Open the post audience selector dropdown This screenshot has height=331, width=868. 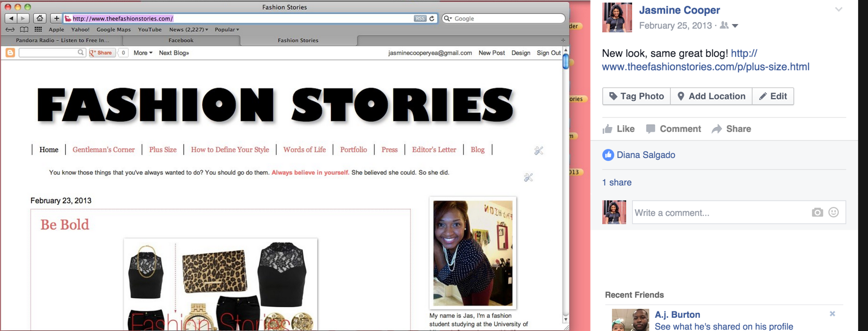729,25
